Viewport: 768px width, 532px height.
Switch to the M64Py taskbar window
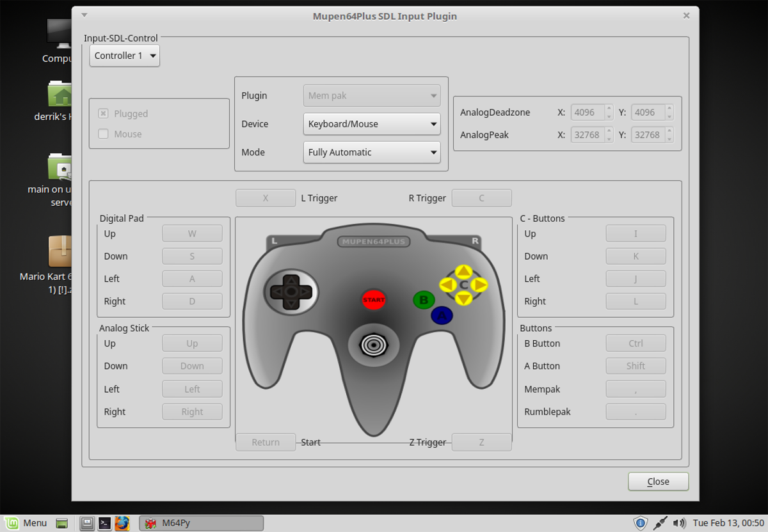(202, 523)
